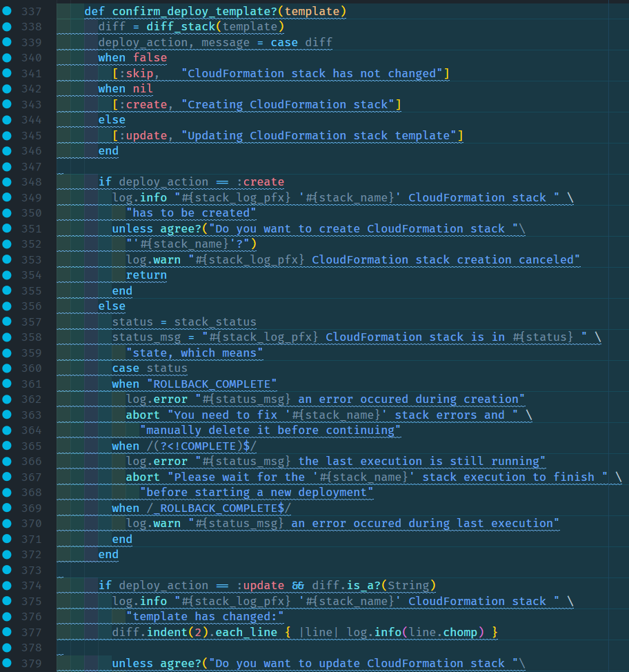Click the breakpoint marker at line 370
The image size is (629, 672).
click(7, 523)
